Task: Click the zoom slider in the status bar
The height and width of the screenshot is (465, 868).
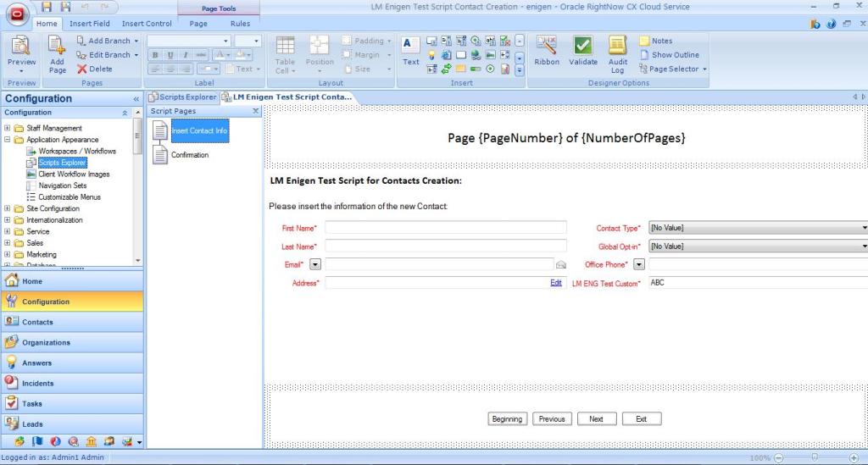Action: [814, 457]
